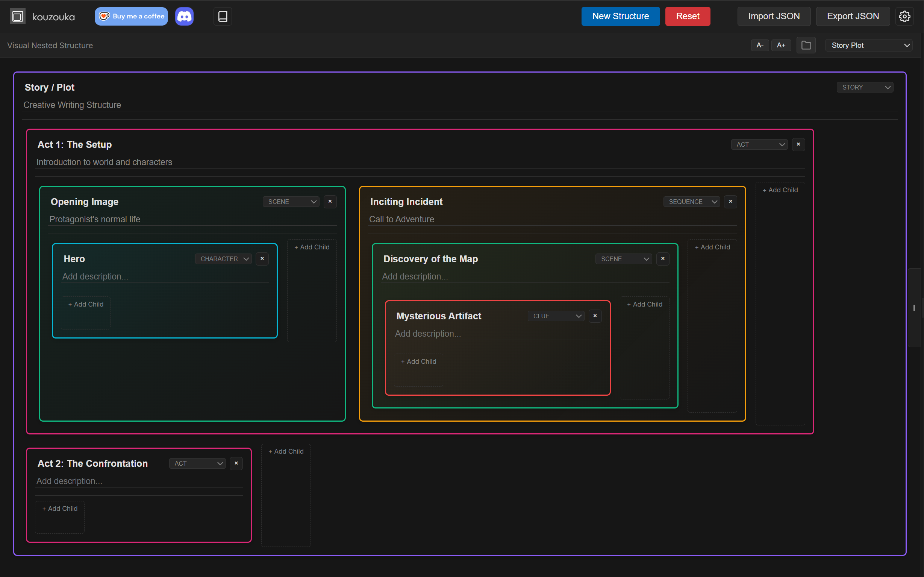Image resolution: width=924 pixels, height=577 pixels.
Task: Delete the Inciting Incident sequence
Action: coord(730,202)
